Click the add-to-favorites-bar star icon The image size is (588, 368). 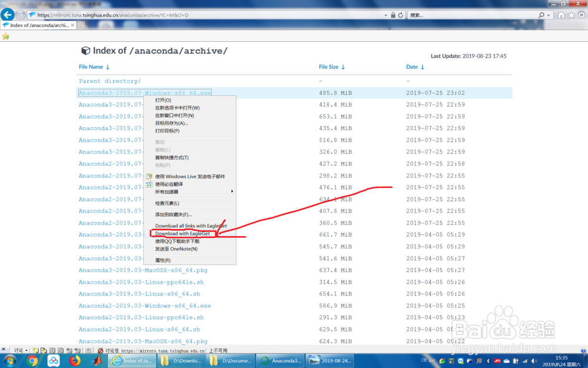pos(6,37)
